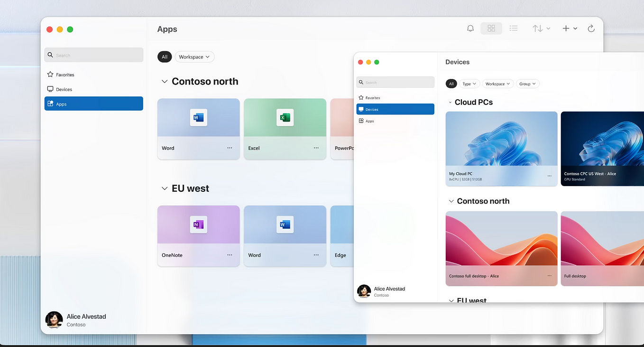
Task: Switch to grid view layout
Action: pos(491,28)
